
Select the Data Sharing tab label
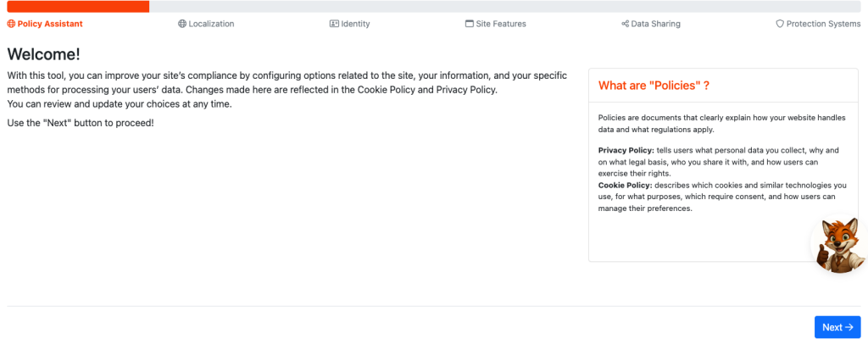point(655,24)
